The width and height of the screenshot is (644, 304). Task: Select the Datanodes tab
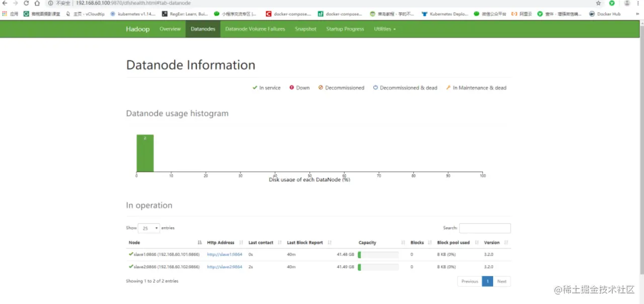coord(203,29)
